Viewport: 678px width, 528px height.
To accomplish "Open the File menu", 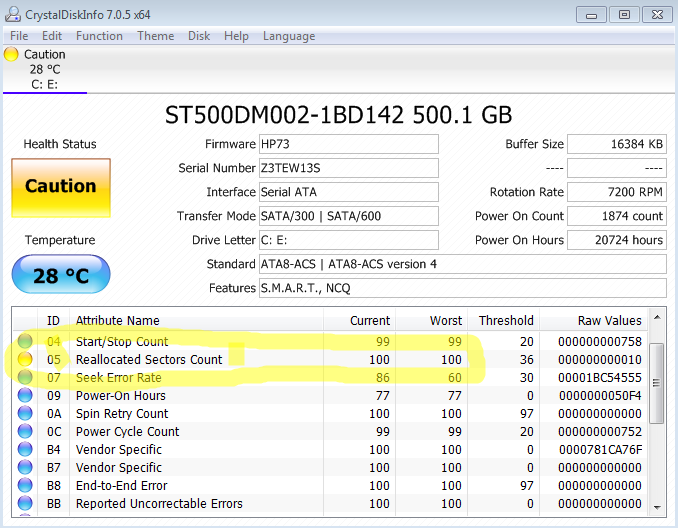I will click(x=19, y=36).
